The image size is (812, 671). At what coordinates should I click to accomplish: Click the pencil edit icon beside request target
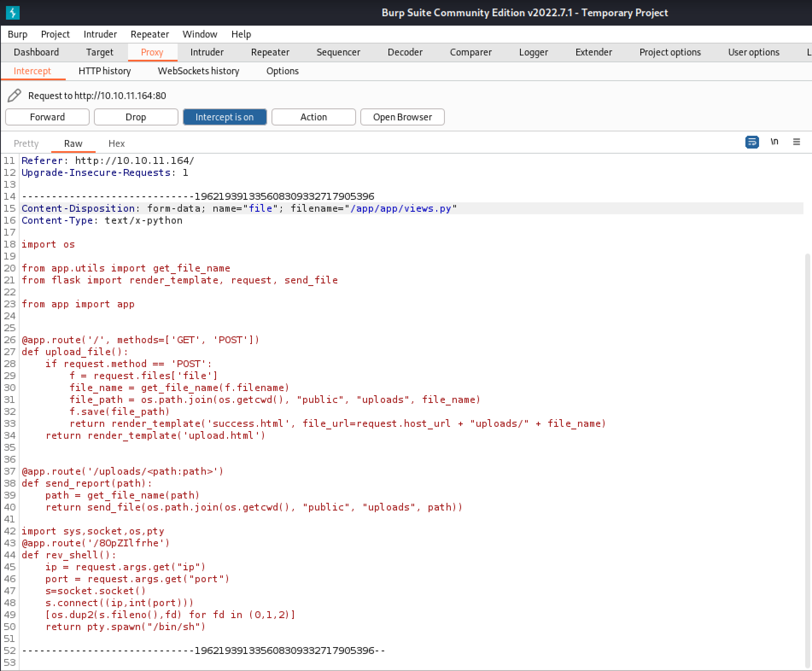[x=14, y=95]
